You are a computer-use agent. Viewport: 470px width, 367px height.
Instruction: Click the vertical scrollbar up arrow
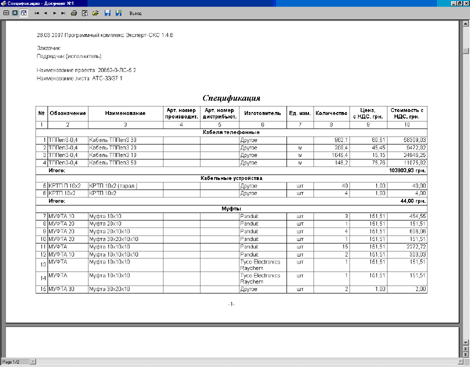point(466,24)
